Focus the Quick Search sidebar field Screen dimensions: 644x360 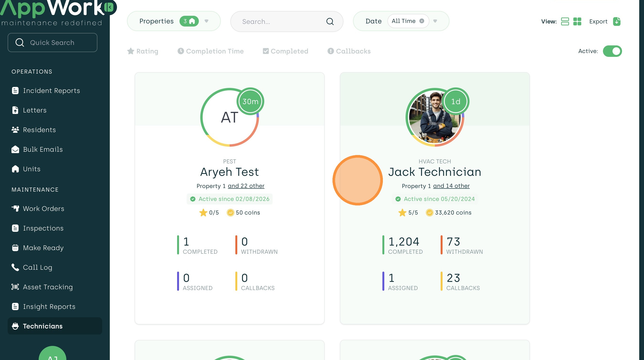coord(53,43)
